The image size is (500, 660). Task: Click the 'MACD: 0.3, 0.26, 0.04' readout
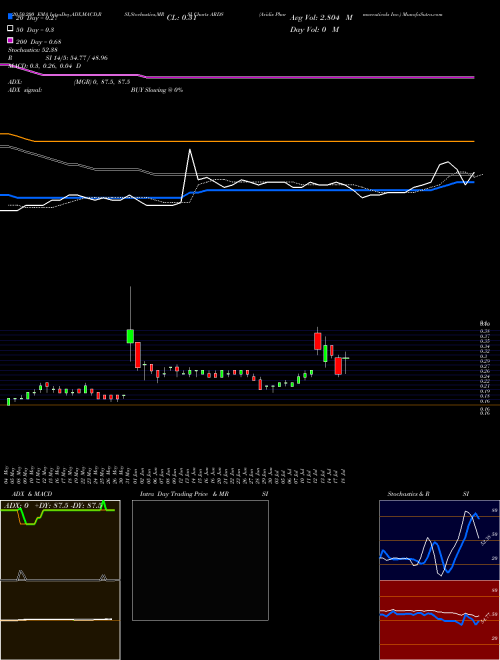coord(41,66)
